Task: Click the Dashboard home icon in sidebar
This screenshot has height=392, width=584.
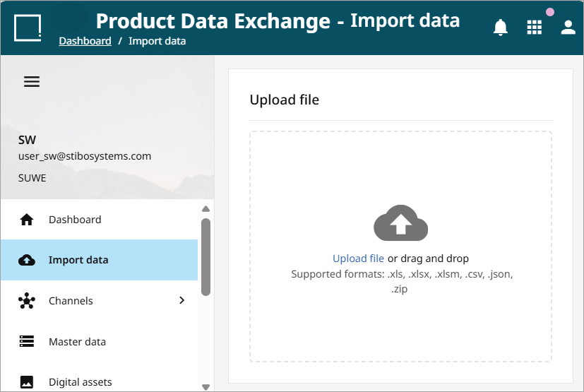Action: [x=26, y=220]
